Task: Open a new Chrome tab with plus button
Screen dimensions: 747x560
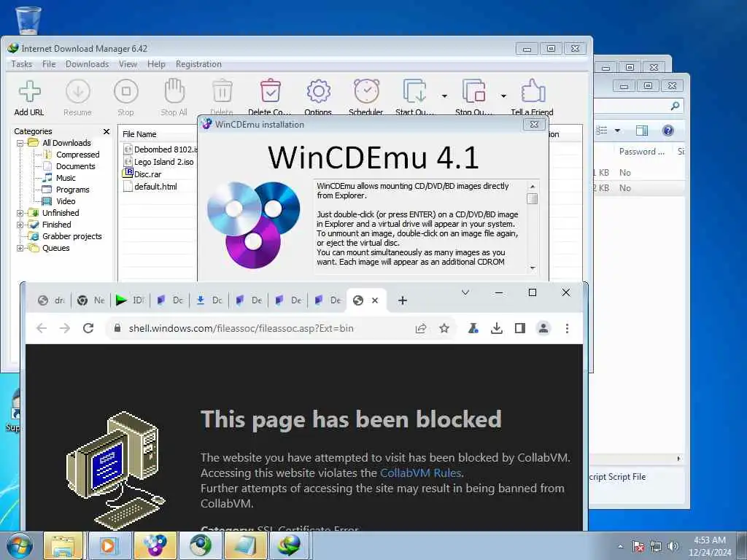Action: coord(403,300)
